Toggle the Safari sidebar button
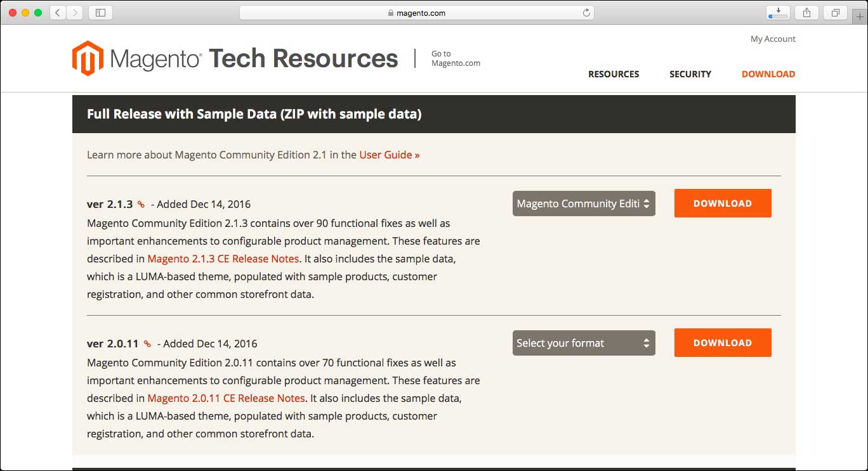 (x=100, y=13)
